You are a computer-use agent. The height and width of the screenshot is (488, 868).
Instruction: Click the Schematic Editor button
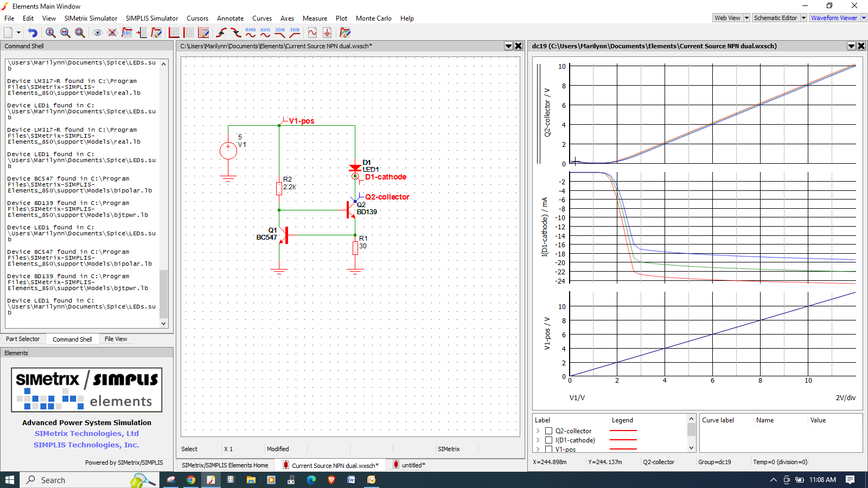coord(776,18)
